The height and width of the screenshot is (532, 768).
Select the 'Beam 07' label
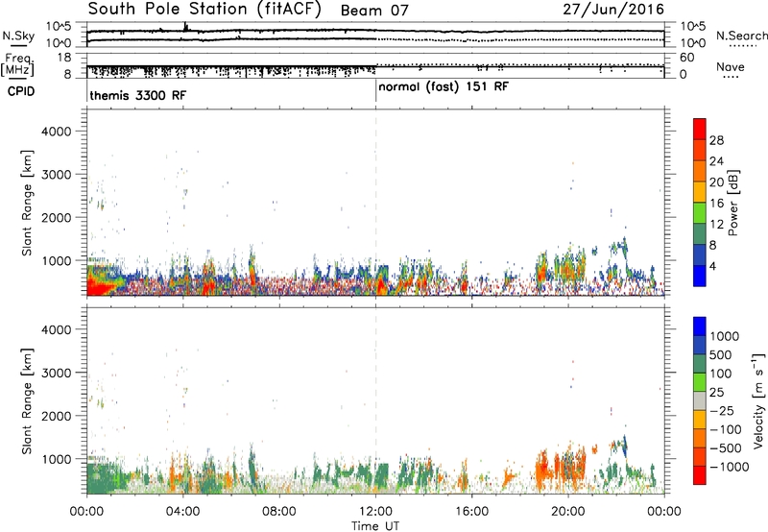(374, 11)
